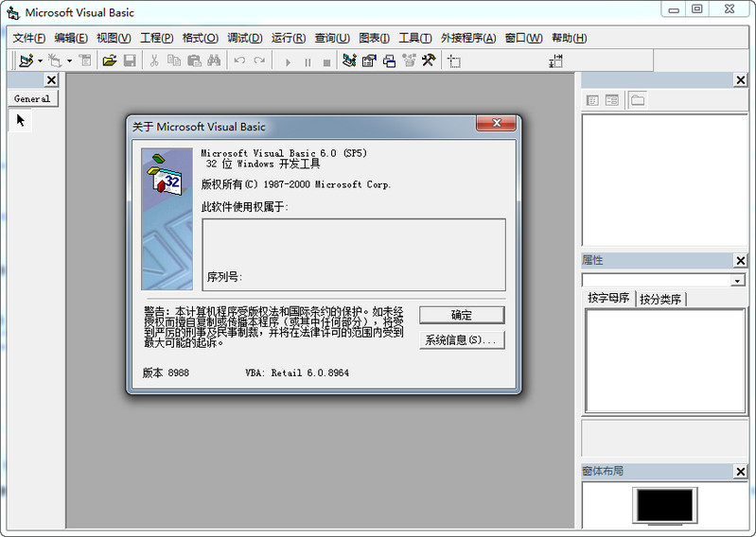Click the General tab of the toolbox
The image size is (756, 537).
click(32, 98)
